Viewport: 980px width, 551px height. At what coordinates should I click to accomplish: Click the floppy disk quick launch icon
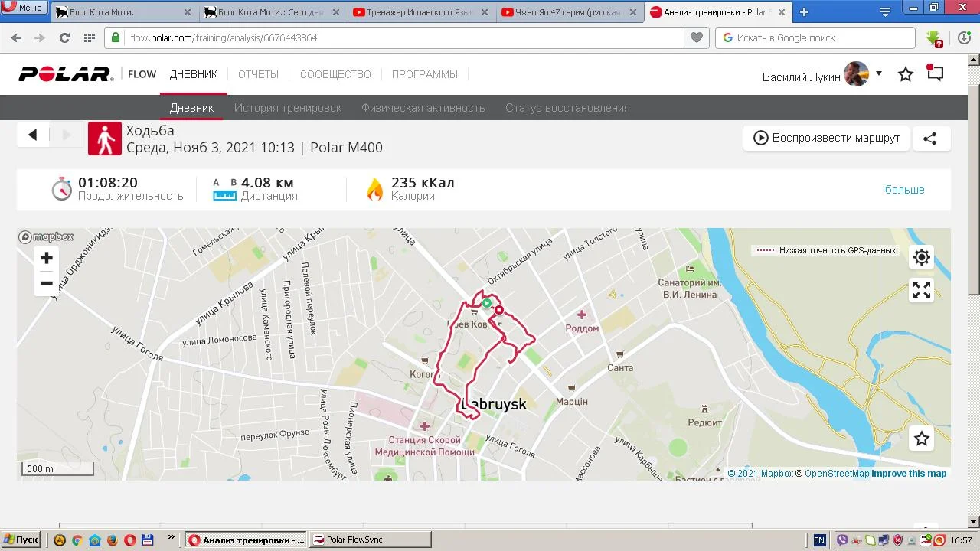pyautogui.click(x=148, y=540)
